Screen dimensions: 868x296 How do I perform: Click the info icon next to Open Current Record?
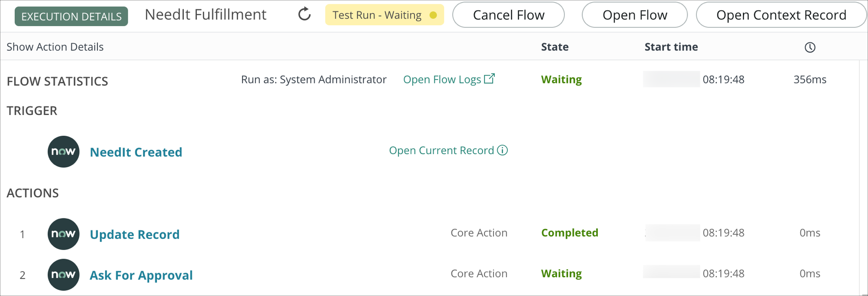[x=502, y=151]
